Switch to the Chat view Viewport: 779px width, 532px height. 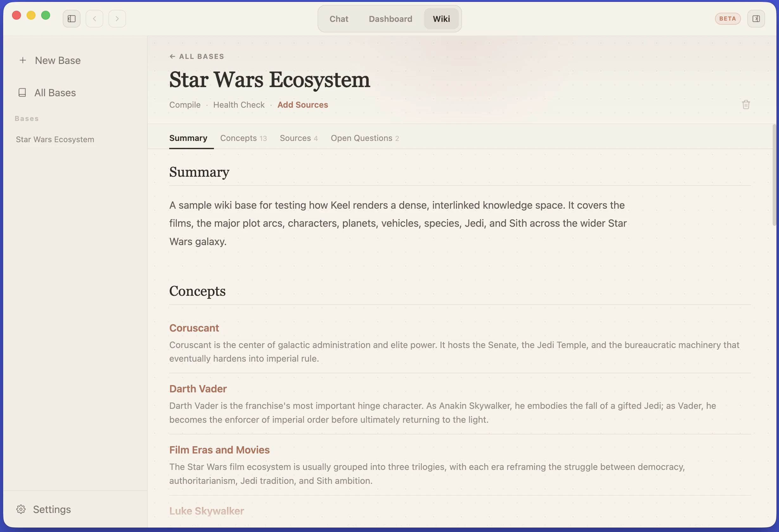pos(338,19)
